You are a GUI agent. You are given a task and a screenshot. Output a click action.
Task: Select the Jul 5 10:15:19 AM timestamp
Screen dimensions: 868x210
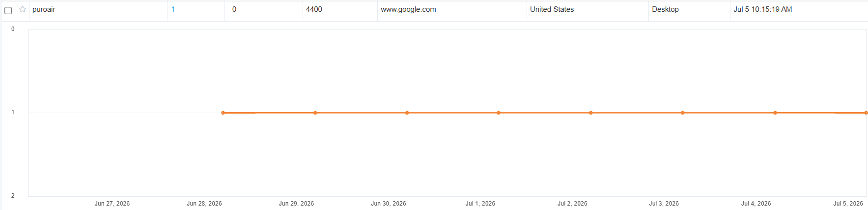(x=762, y=9)
